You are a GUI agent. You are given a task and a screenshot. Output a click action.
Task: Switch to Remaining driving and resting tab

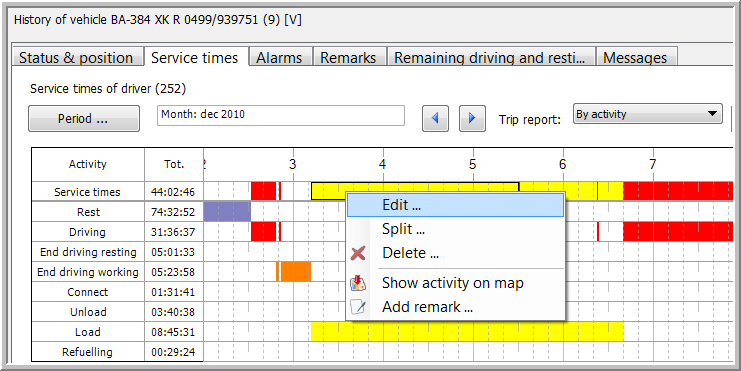(490, 57)
